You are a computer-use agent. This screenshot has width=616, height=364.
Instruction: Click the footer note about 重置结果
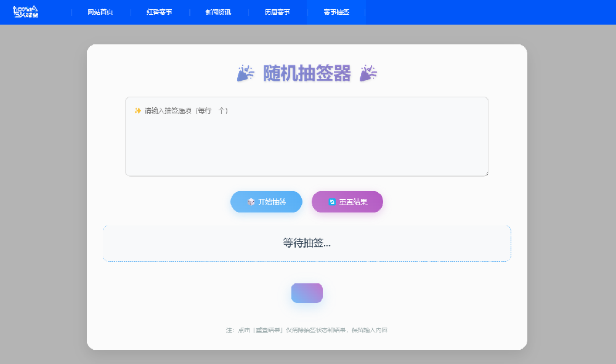[307, 330]
